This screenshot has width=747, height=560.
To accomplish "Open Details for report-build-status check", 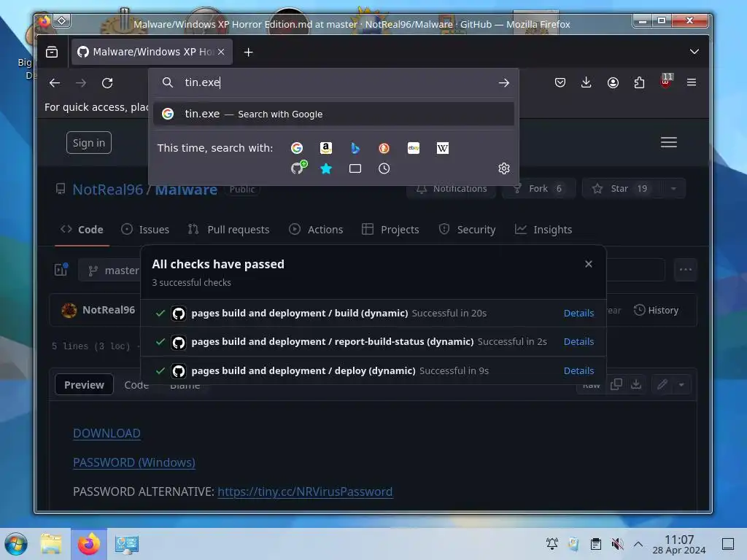I will tap(578, 342).
